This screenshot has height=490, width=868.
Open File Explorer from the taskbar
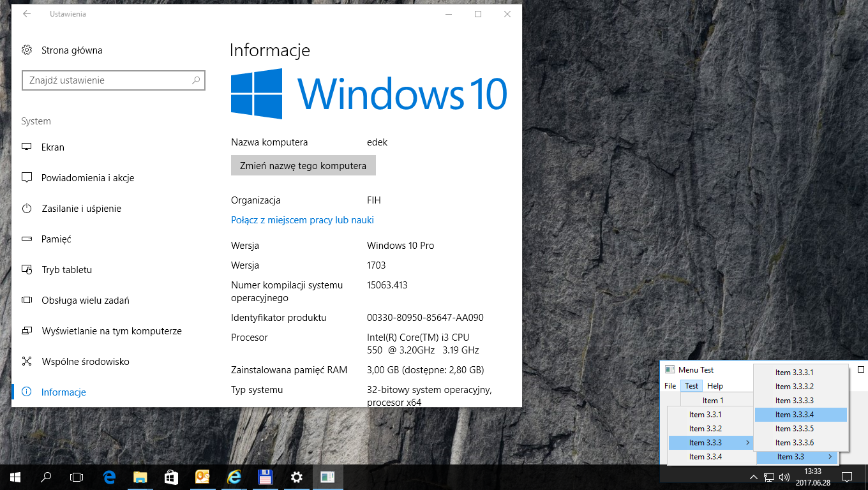(x=140, y=477)
